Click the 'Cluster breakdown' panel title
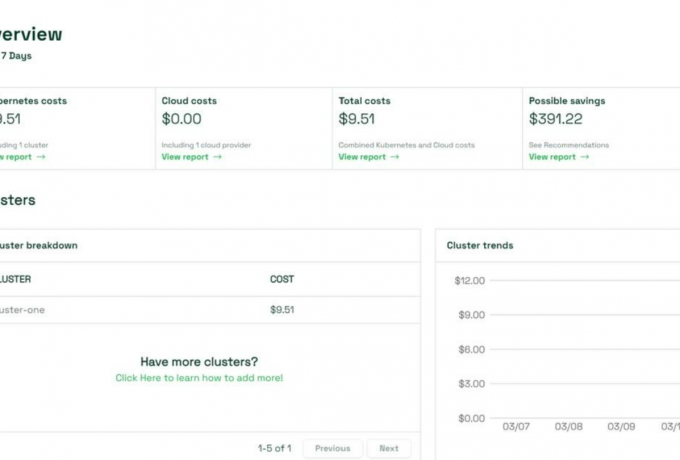The width and height of the screenshot is (680, 460). 39,245
